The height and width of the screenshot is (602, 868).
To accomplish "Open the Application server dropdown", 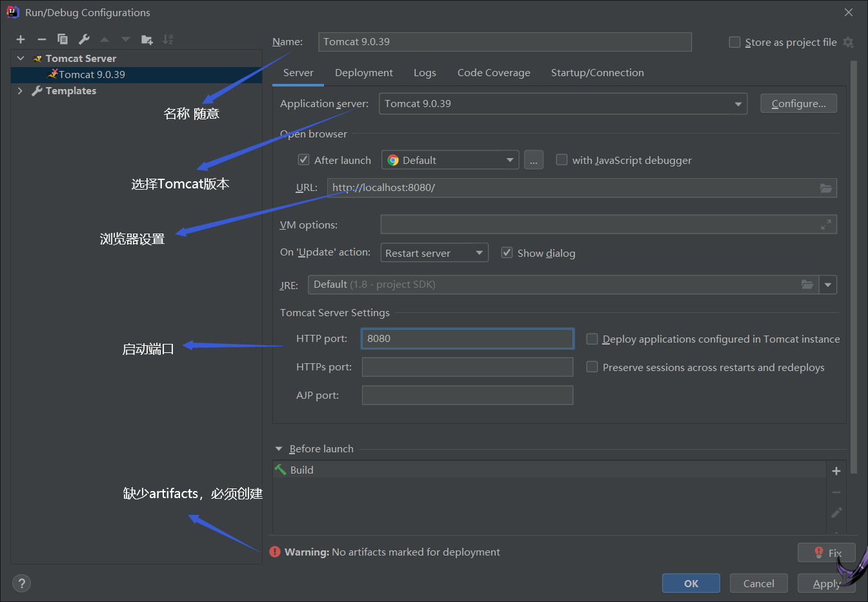I will click(738, 104).
